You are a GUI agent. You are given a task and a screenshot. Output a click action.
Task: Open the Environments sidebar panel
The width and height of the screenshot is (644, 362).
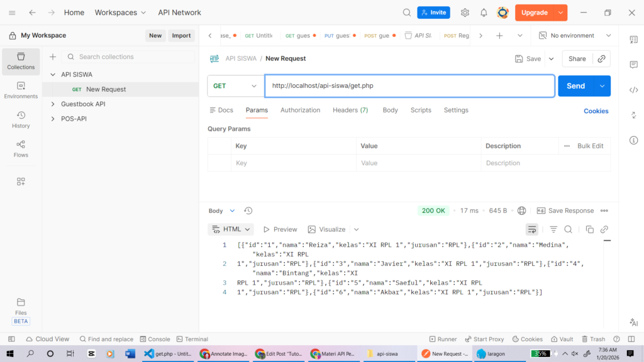pyautogui.click(x=21, y=90)
